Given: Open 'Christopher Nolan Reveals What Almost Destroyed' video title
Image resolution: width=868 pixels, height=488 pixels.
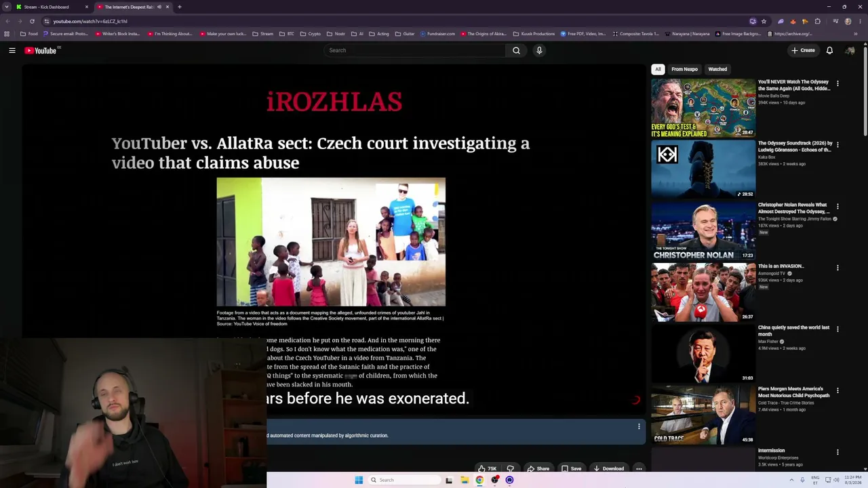Looking at the screenshot, I should coord(793,208).
